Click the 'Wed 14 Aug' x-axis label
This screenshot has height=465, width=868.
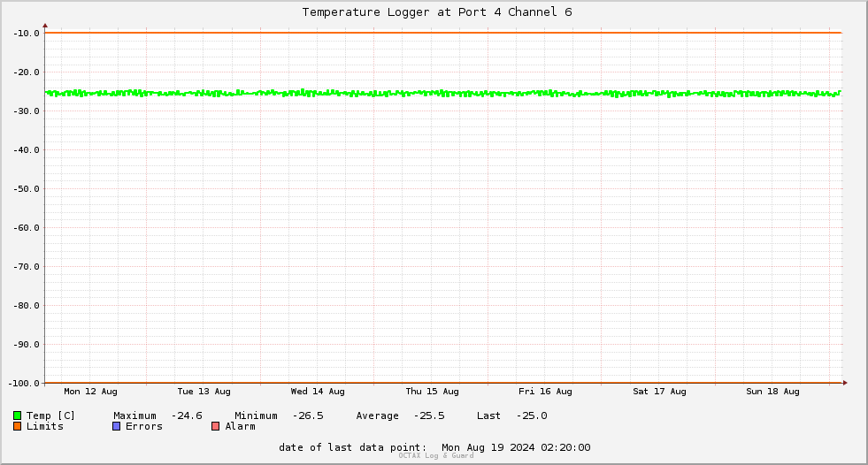(318, 392)
